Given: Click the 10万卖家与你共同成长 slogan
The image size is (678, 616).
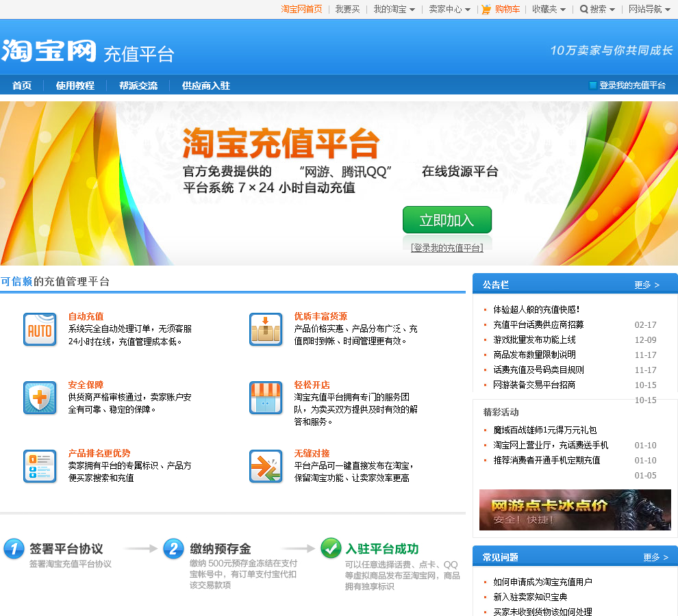Looking at the screenshot, I should (612, 51).
